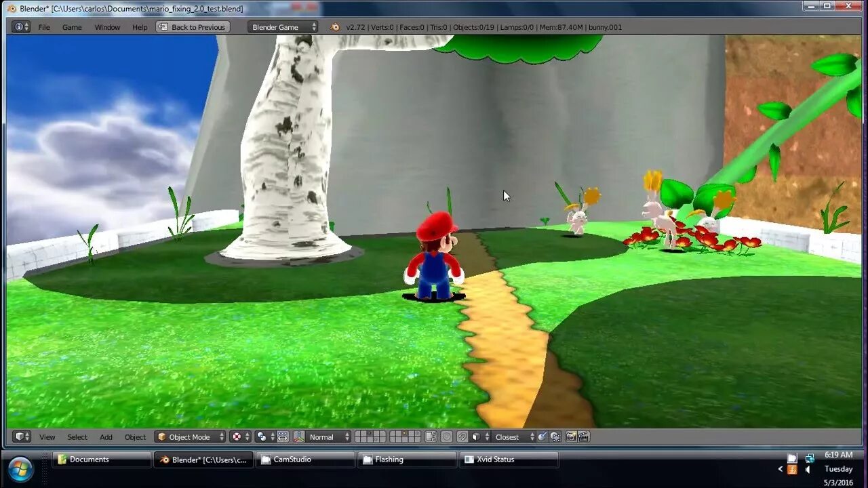Click Back to Previous button
This screenshot has height=488, width=868.
(193, 27)
